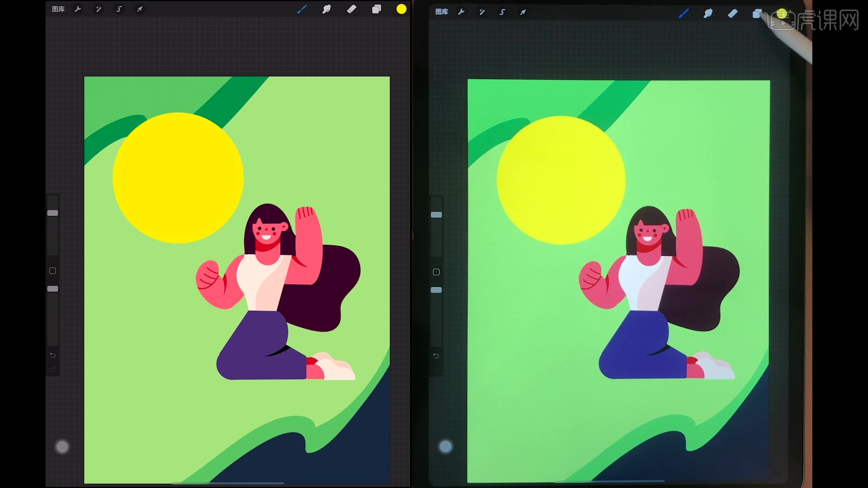This screenshot has height=488, width=868.
Task: Select the Brush tool in left window
Action: coord(302,9)
